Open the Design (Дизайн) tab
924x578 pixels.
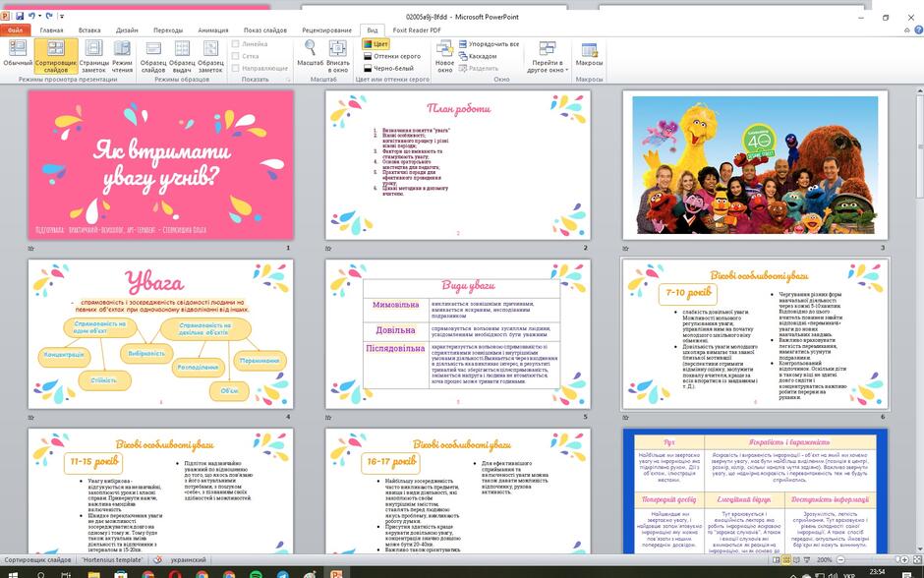[127, 30]
